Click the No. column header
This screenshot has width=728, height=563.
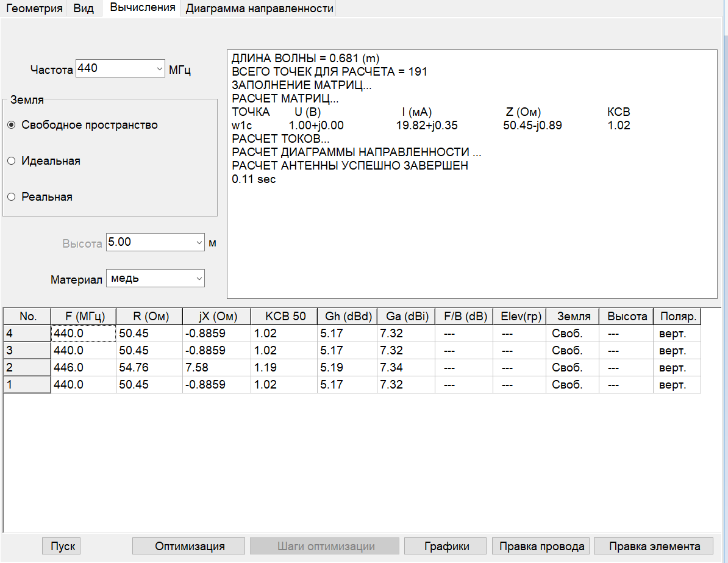27,317
